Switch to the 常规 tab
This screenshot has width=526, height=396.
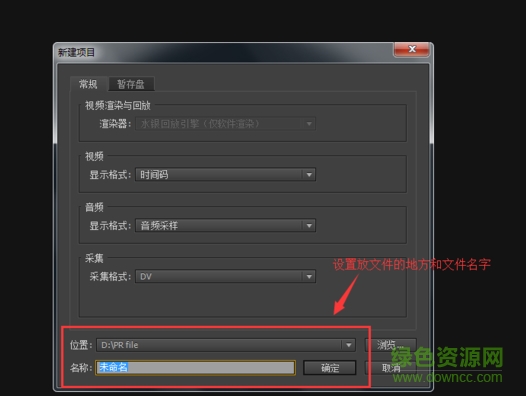[x=89, y=84]
